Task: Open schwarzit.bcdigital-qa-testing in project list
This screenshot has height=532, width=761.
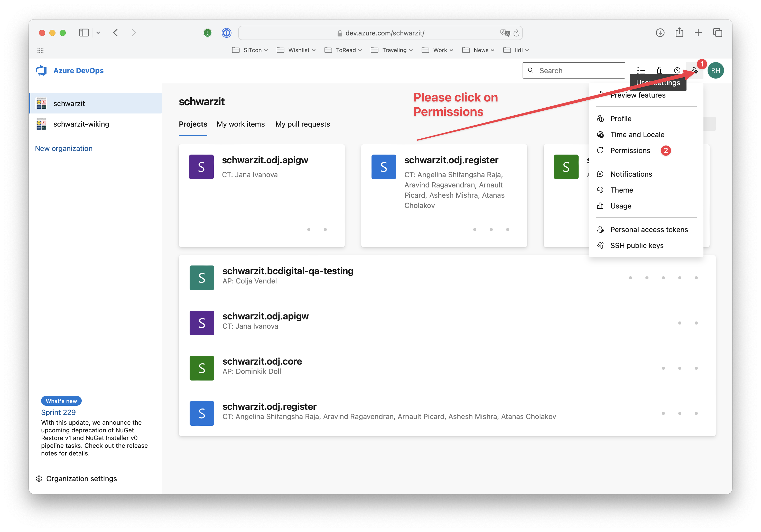Action: [288, 271]
